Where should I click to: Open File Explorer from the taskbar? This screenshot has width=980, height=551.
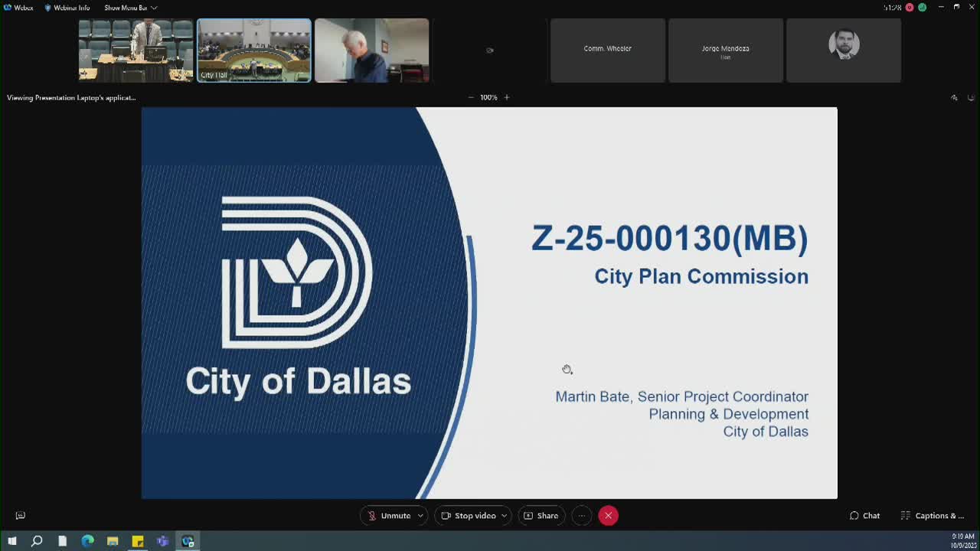click(x=113, y=541)
